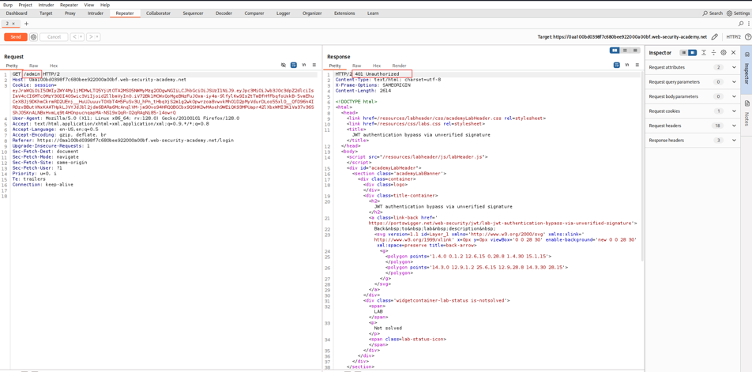Open the Burp menu

[8, 4]
